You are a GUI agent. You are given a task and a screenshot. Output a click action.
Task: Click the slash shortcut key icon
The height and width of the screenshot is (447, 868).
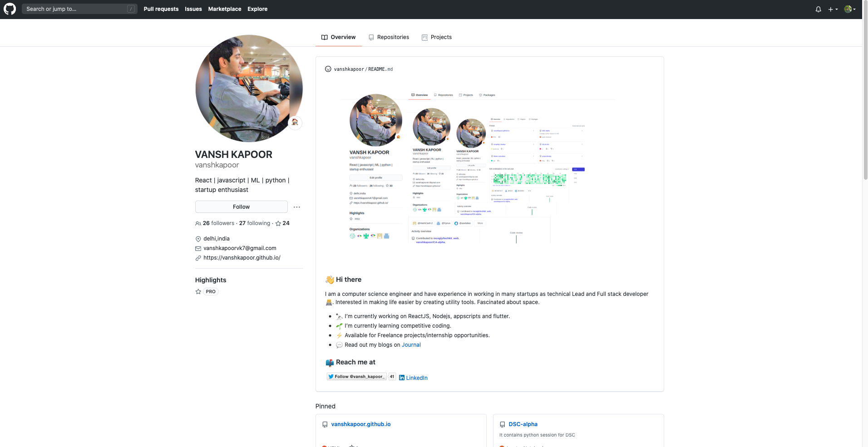point(131,9)
